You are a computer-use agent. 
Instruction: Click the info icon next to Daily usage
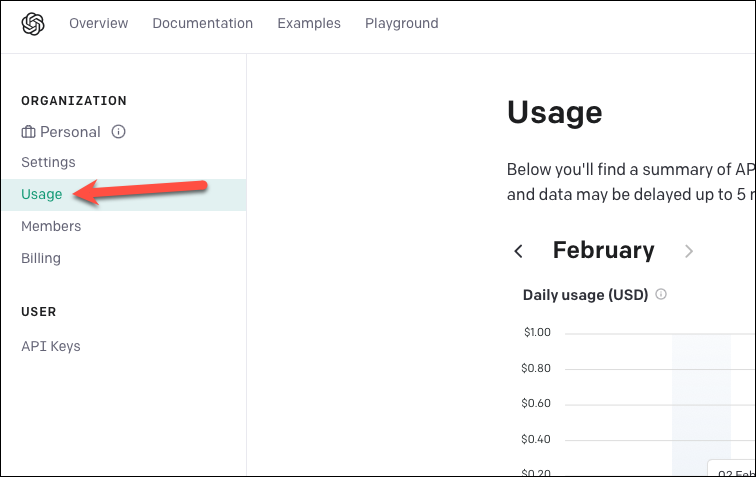coord(661,294)
